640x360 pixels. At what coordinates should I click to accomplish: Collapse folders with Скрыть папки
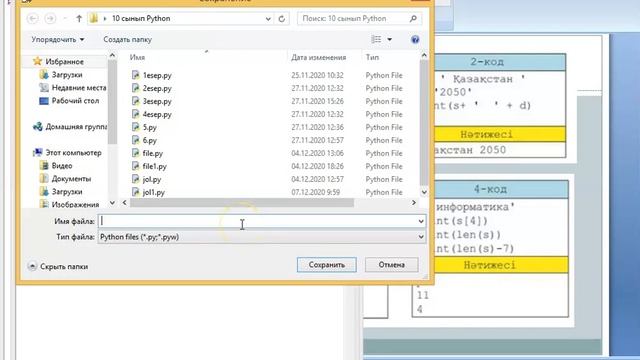(58, 267)
